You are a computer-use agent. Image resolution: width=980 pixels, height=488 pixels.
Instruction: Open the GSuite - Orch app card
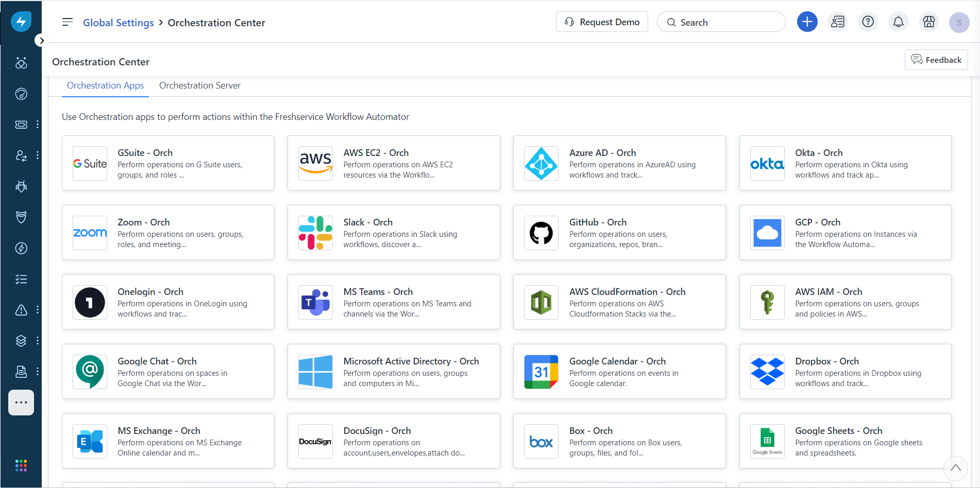(168, 163)
